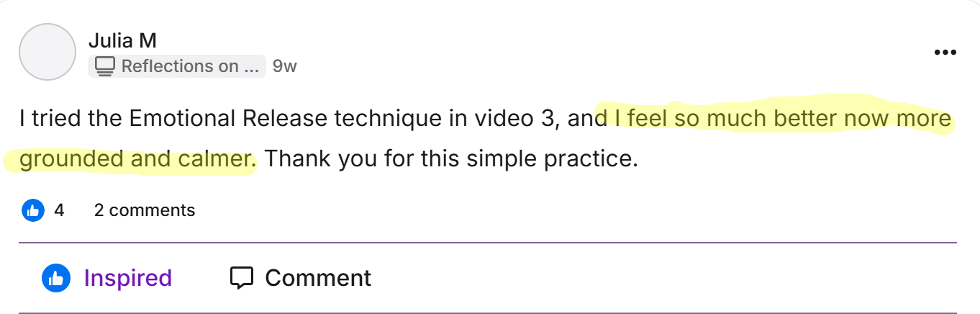Click the "9w" post timestamp

285,66
